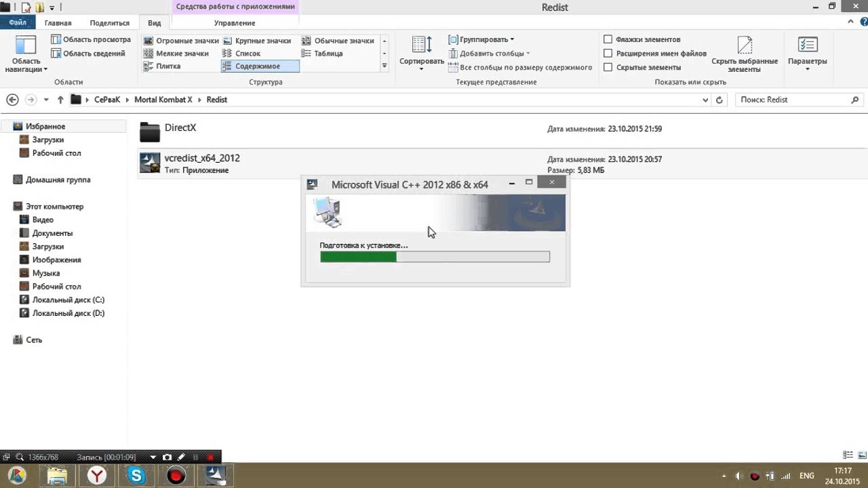Click Скрыть выбранные элементы button
Viewport: 868px width, 488px height.
[745, 54]
